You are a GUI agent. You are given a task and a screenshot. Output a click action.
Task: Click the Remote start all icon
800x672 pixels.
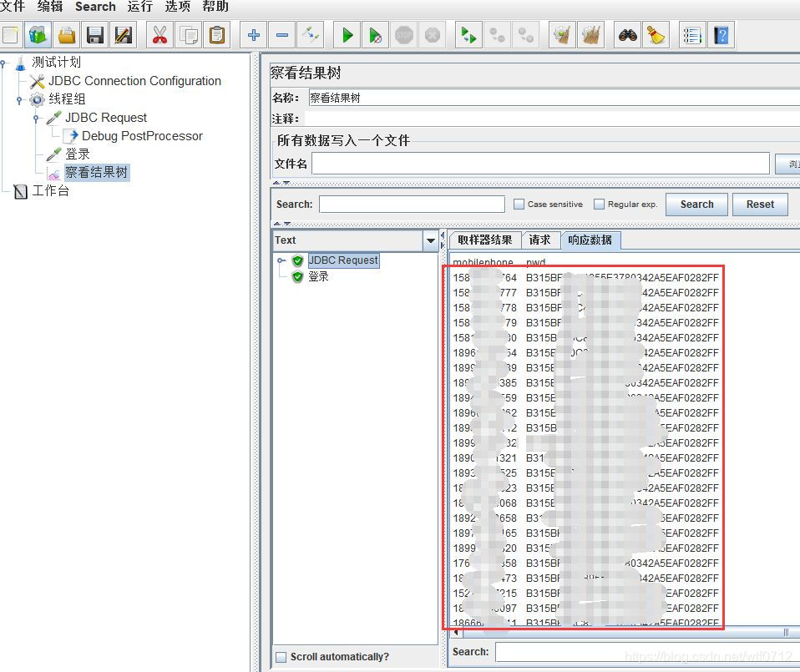point(468,35)
